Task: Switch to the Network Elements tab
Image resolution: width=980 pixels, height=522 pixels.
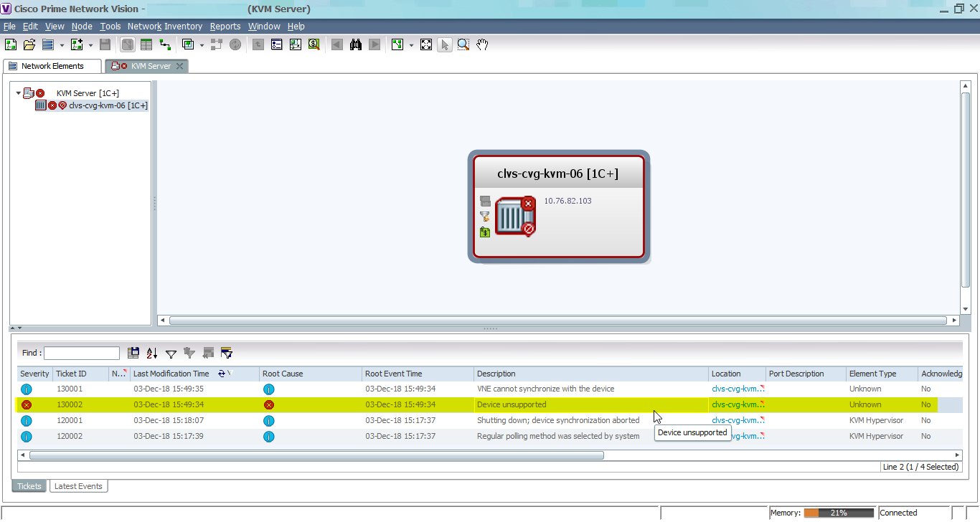Action: [52, 65]
